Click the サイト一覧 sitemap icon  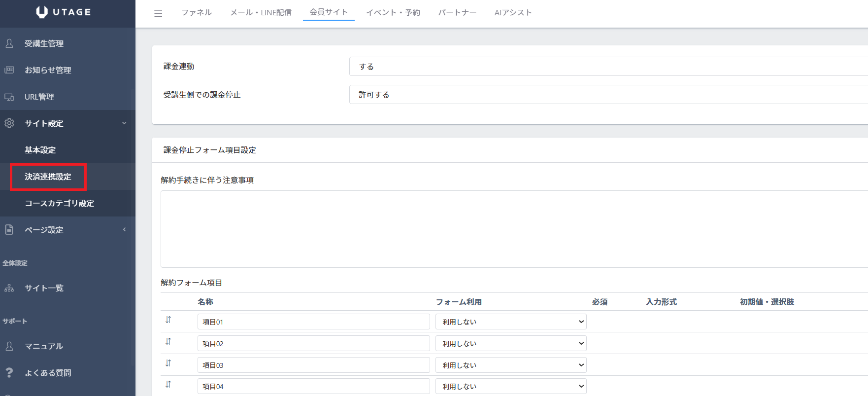(9, 288)
